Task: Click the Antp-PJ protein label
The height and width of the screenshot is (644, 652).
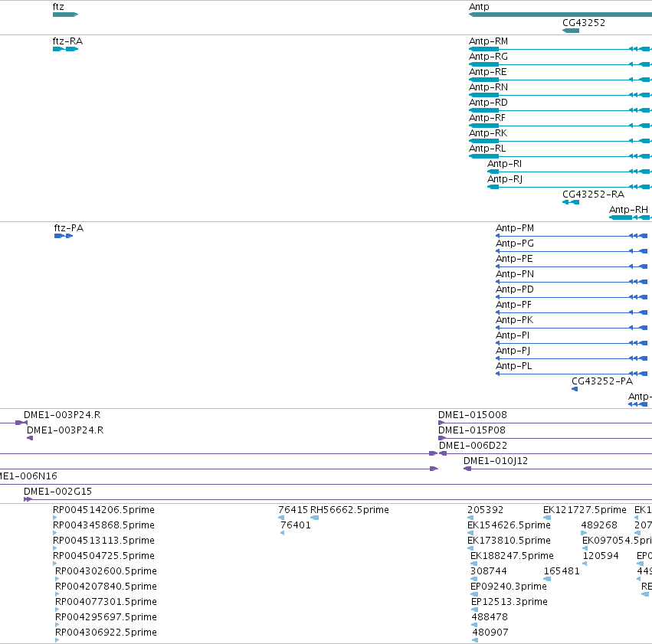Action: click(513, 351)
